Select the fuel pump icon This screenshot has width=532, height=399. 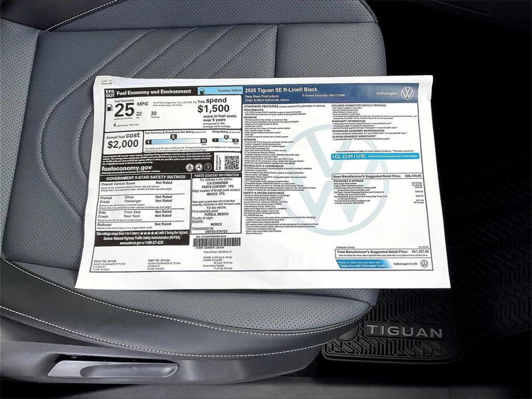[110, 108]
